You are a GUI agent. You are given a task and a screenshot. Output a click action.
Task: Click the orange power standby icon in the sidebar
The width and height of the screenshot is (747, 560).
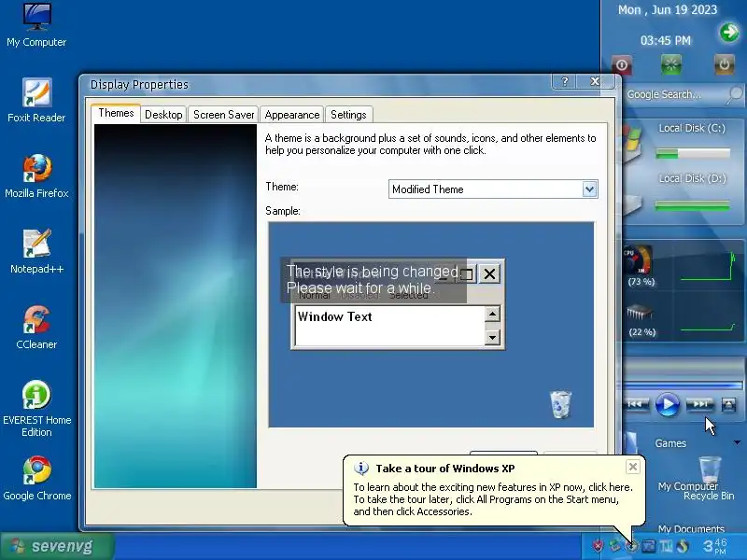click(724, 64)
